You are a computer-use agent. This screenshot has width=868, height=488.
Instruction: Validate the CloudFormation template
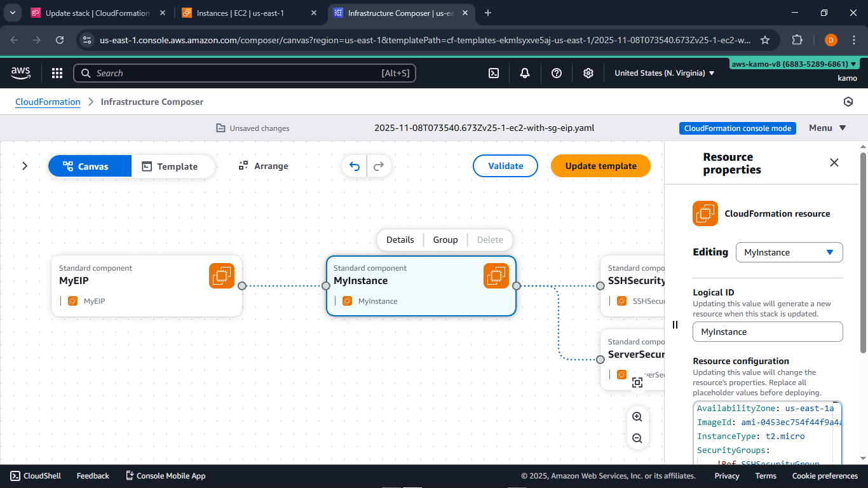505,166
